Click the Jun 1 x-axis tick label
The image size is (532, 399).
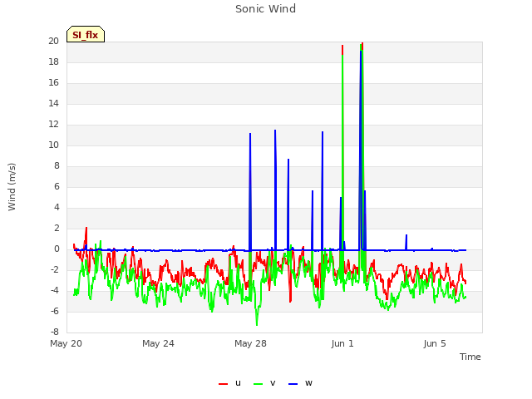[342, 343]
